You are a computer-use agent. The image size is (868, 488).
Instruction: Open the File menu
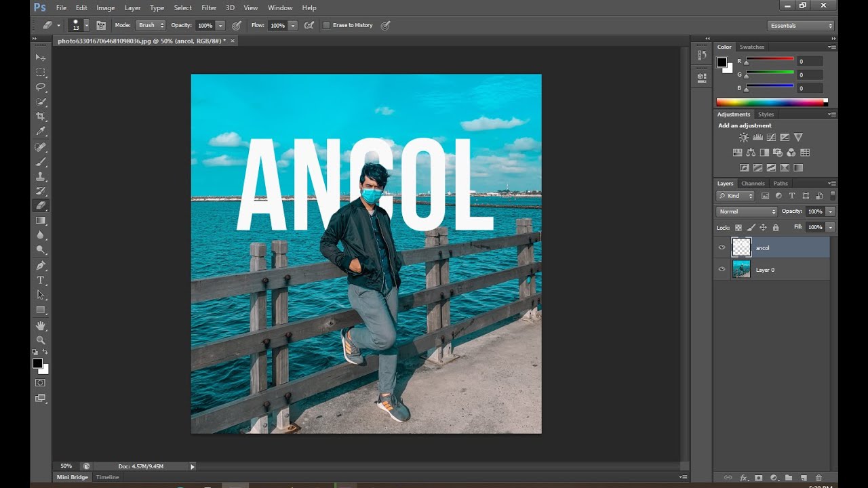61,7
